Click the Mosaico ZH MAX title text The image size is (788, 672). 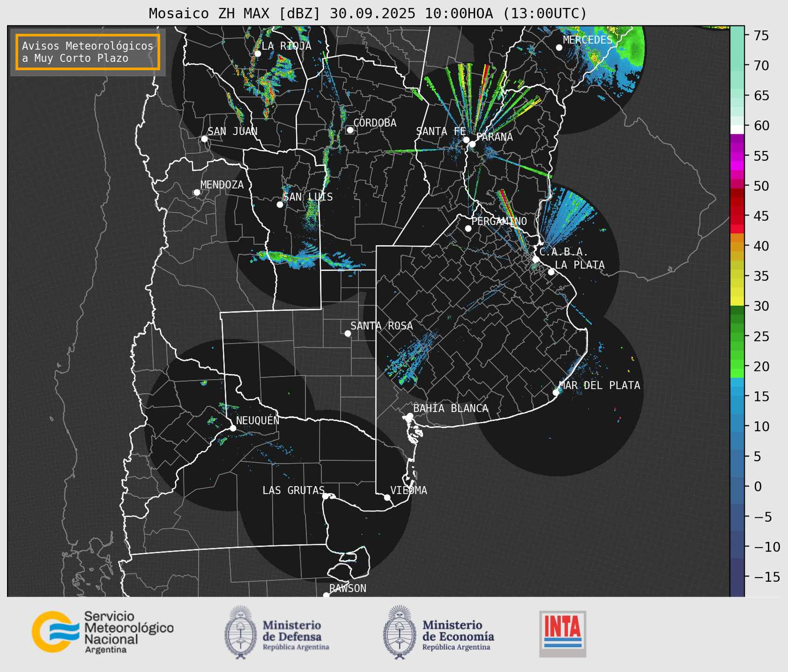[x=368, y=13]
